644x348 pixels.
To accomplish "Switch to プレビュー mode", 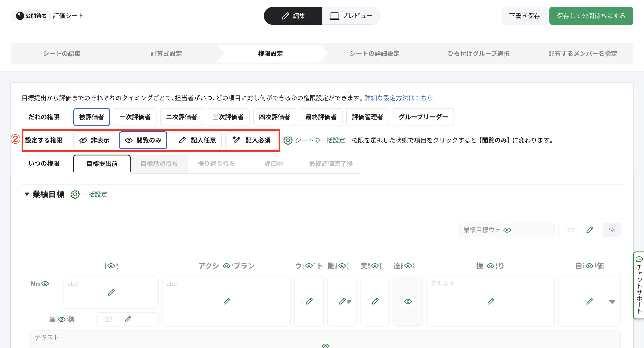I will point(351,16).
